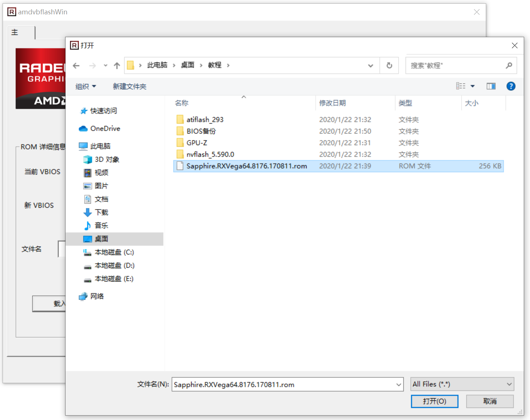Expand 教程 breadcrumb chevron
Image resolution: width=530 pixels, height=420 pixels.
tap(228, 66)
